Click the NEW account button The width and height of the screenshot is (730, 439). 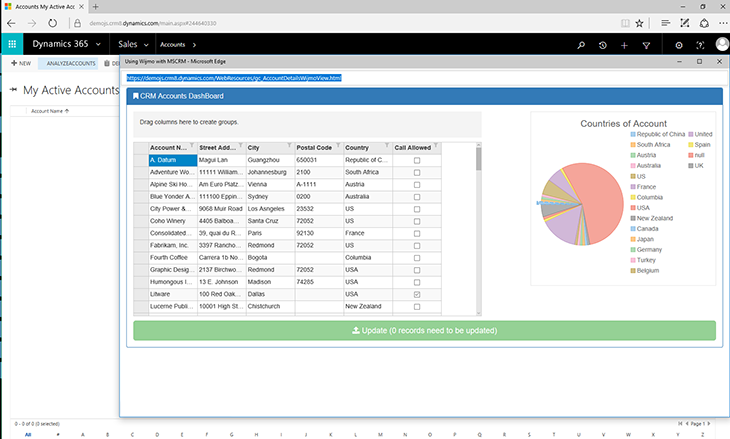[21, 63]
